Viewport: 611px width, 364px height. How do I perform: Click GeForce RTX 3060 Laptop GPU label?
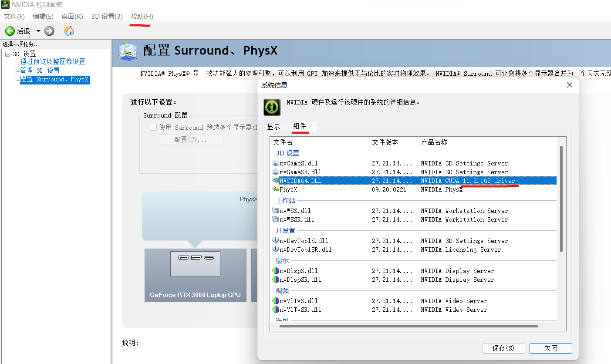pyautogui.click(x=195, y=295)
